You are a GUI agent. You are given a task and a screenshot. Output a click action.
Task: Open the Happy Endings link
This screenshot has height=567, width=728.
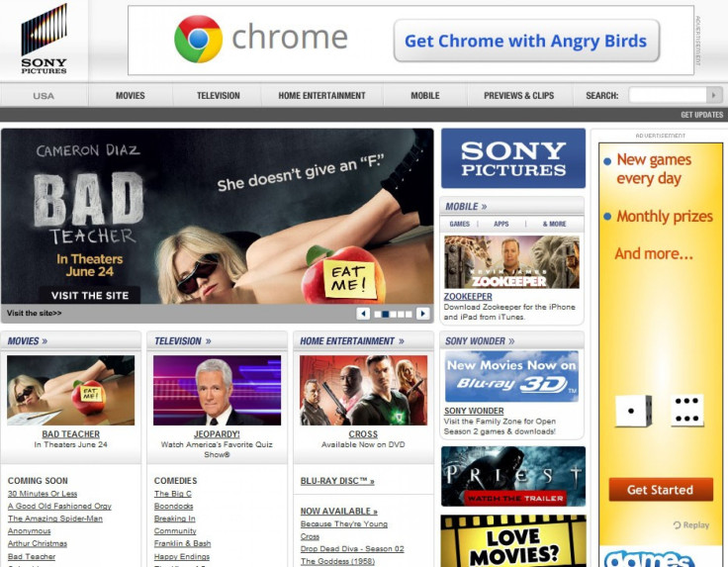pos(182,556)
